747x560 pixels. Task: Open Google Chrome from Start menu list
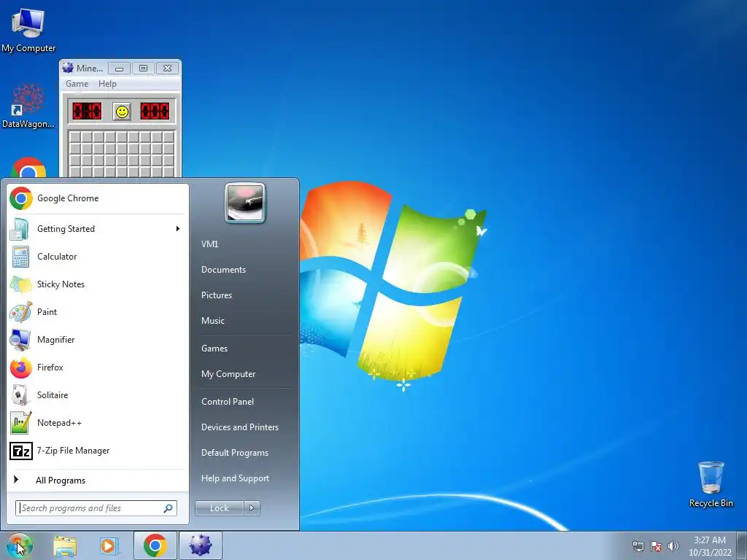pos(98,198)
